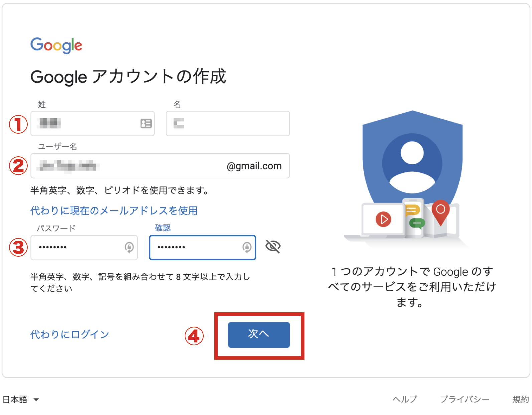Screen dimensions: 532x415
Task: Open the 規約 footer link
Action: coord(521,399)
